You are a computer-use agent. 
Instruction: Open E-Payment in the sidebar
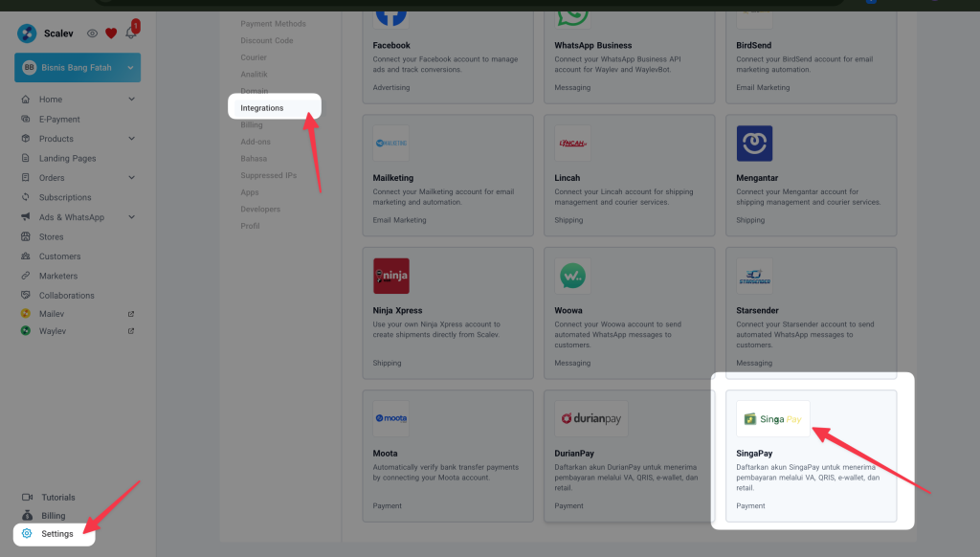click(x=59, y=119)
